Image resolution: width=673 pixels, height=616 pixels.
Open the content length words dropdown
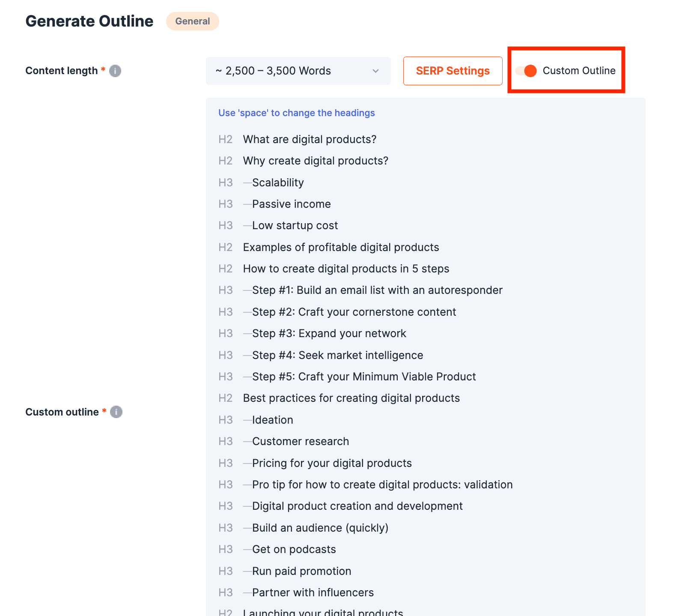[298, 71]
